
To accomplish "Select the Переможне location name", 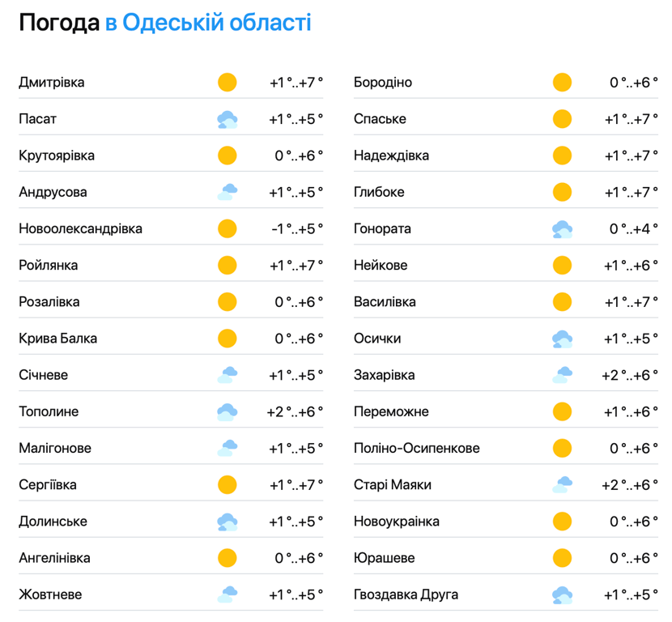I will pyautogui.click(x=391, y=412).
